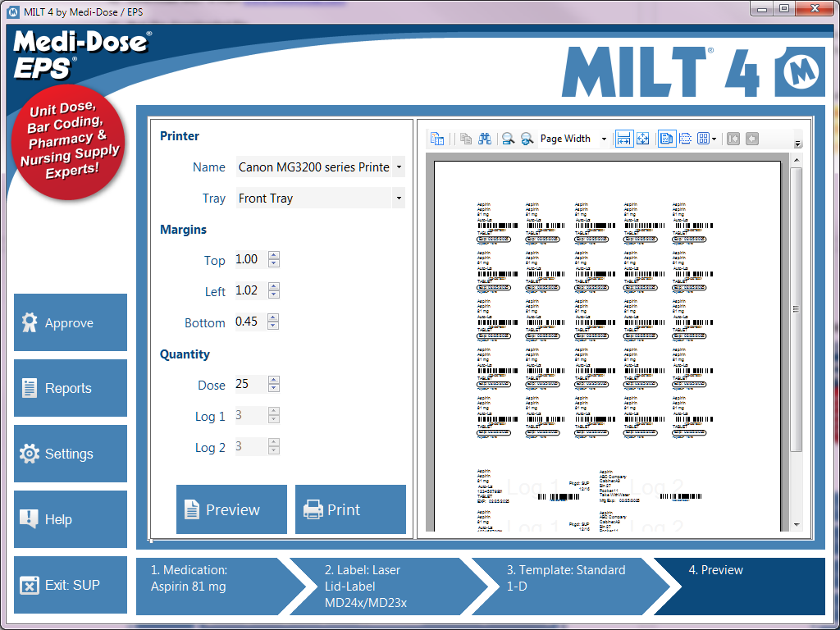Viewport: 840px width, 630px height.
Task: Minimize the MILT 4 window
Action: point(762,9)
